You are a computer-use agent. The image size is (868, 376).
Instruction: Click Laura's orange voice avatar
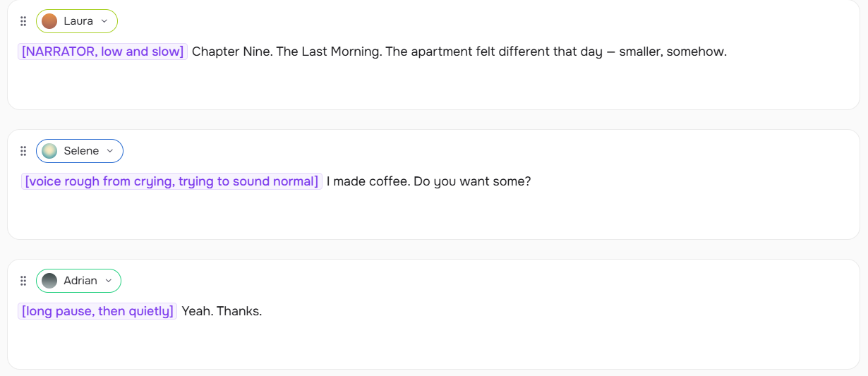point(49,21)
